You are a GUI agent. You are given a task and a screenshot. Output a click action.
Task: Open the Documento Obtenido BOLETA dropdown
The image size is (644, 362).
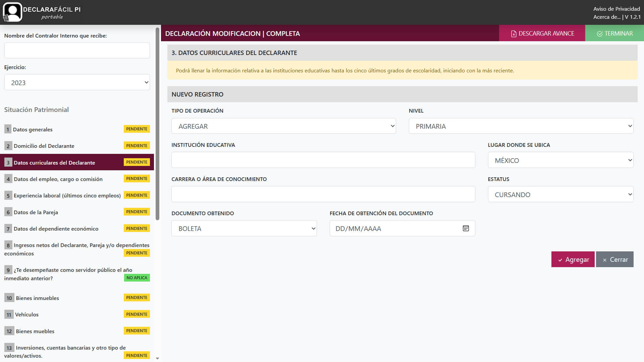coord(244,229)
